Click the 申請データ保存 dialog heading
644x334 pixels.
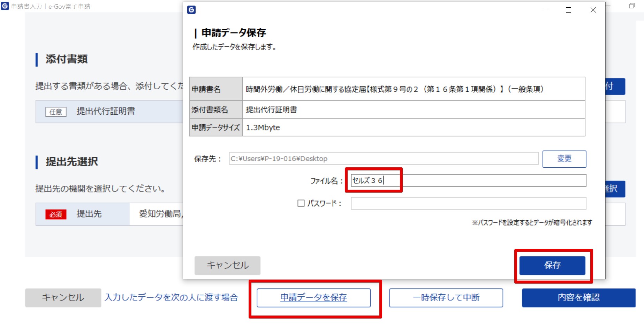(x=234, y=33)
